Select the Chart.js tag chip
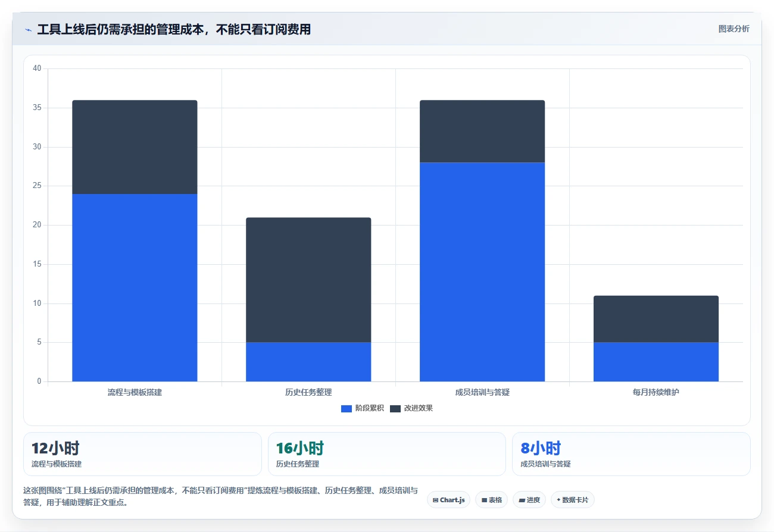The image size is (774, 532). tap(448, 500)
